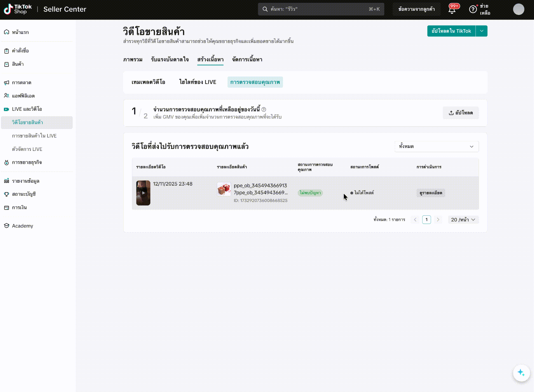Click the LIVE and video camera icon

pos(6,109)
